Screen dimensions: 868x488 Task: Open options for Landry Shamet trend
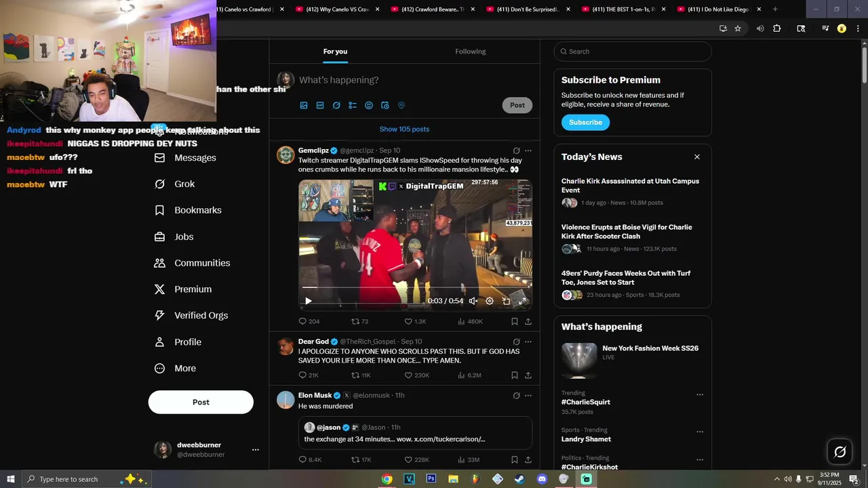click(x=700, y=432)
